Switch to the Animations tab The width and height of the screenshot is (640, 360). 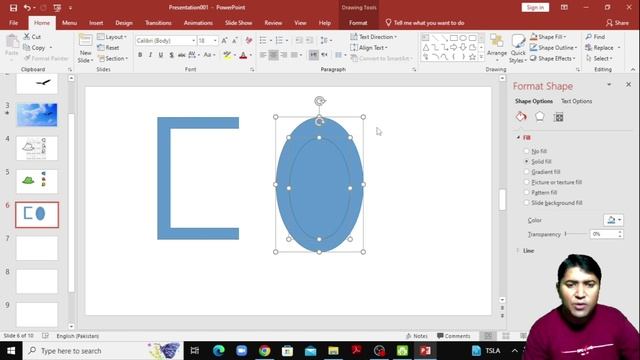coord(198,23)
